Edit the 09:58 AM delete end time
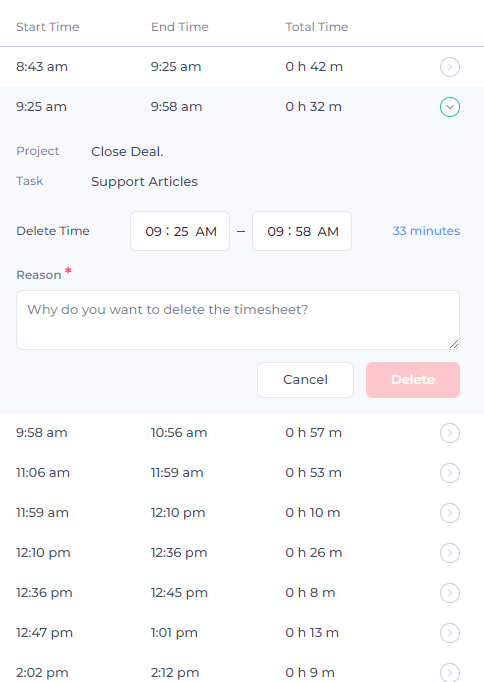 point(302,231)
